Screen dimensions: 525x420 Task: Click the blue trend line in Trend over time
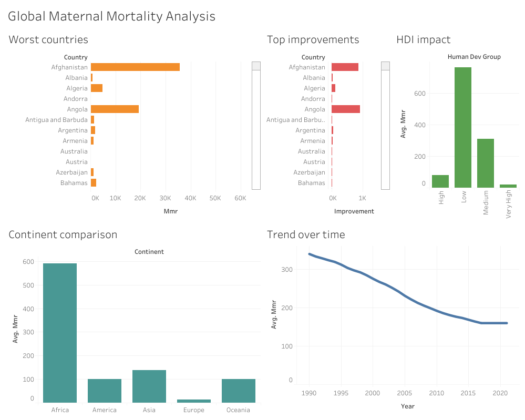coord(405,296)
